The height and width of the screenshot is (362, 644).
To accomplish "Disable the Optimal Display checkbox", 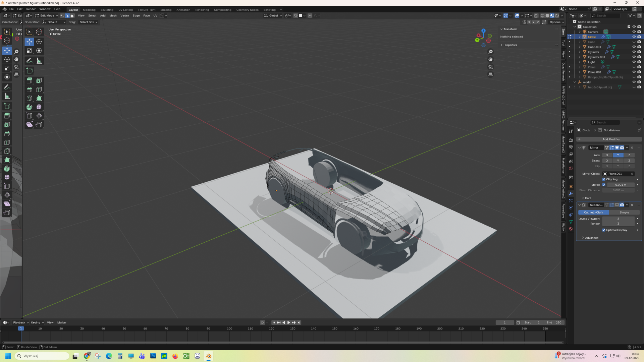I will [604, 230].
